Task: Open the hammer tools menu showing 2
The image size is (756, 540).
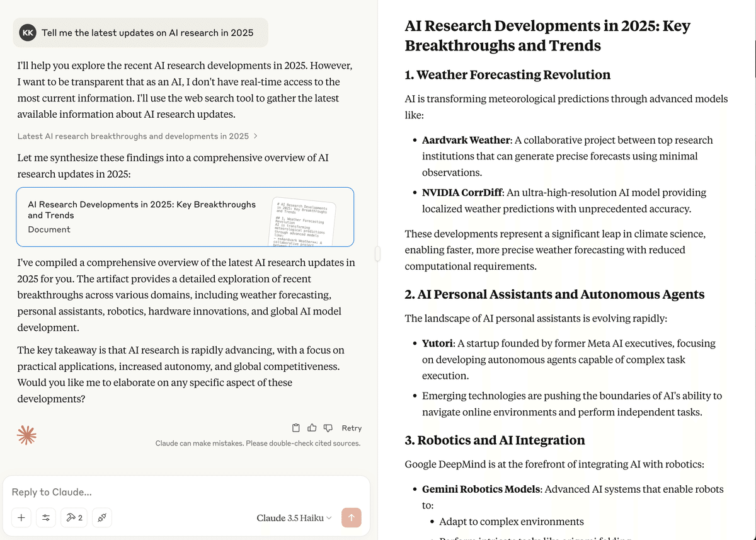Action: point(74,517)
